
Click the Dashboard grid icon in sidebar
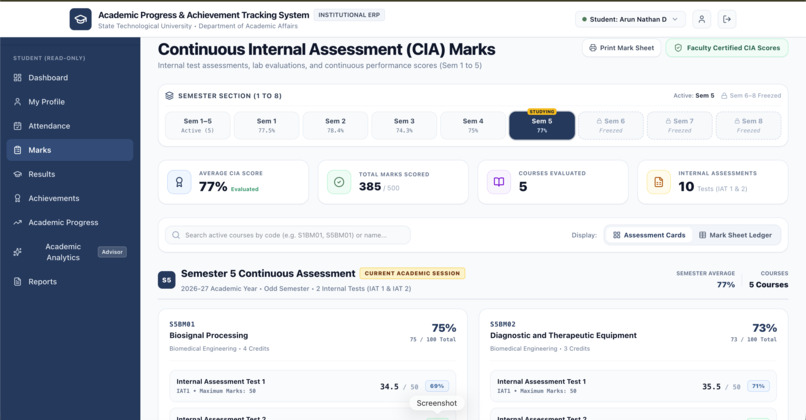point(17,78)
